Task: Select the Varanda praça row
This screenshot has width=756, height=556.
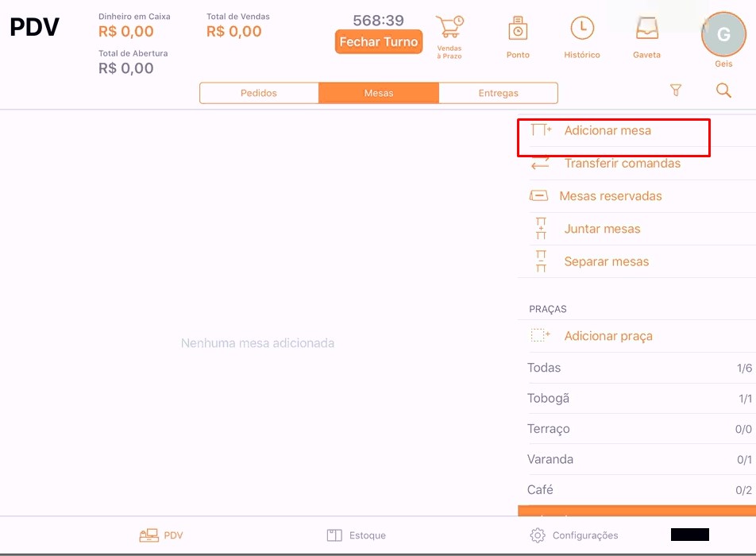Action: 638,459
